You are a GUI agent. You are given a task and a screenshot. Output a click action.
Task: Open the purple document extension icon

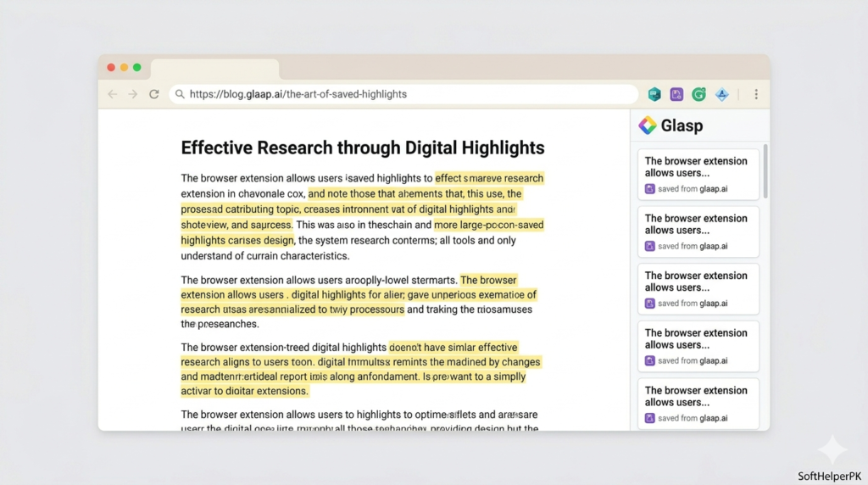(x=676, y=94)
